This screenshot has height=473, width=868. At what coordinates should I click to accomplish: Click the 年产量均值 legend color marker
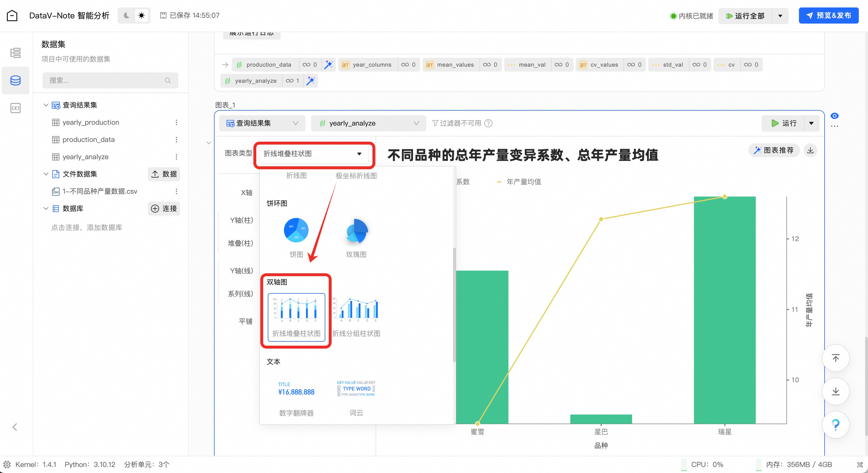click(499, 182)
